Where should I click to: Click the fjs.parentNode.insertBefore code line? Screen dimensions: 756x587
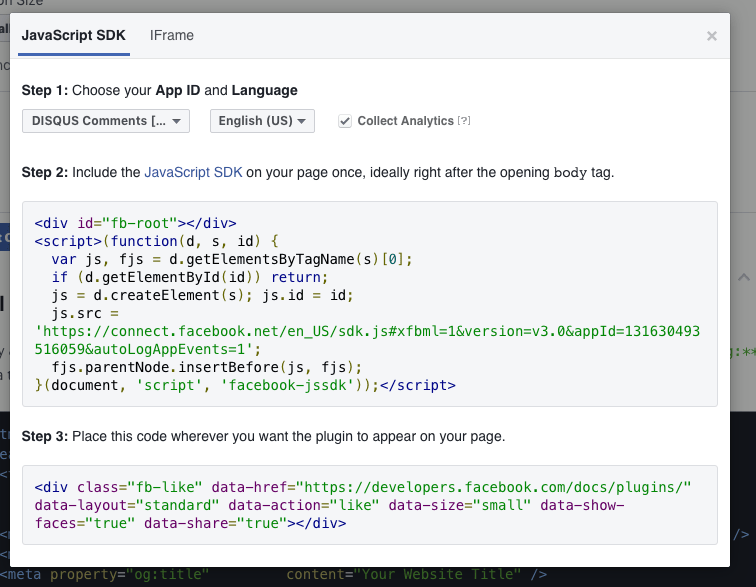pos(206,367)
